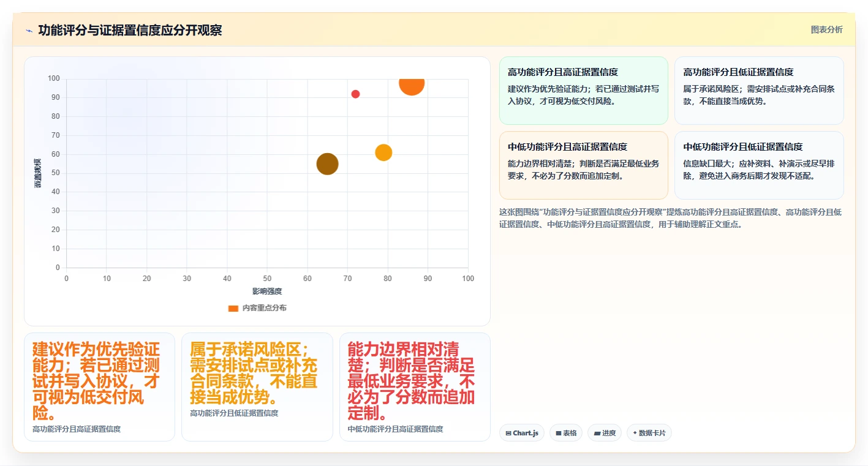Select the 进度 tag
868x466 pixels.
(605, 433)
